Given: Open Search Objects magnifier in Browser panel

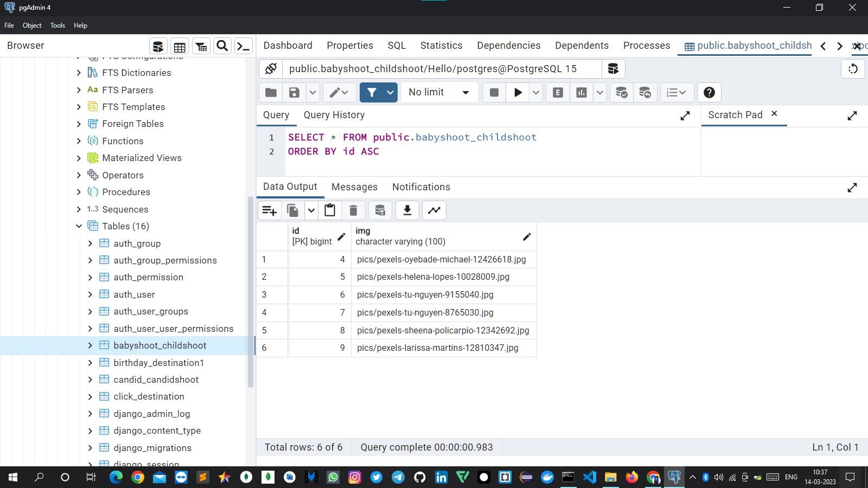Looking at the screenshot, I should [222, 46].
